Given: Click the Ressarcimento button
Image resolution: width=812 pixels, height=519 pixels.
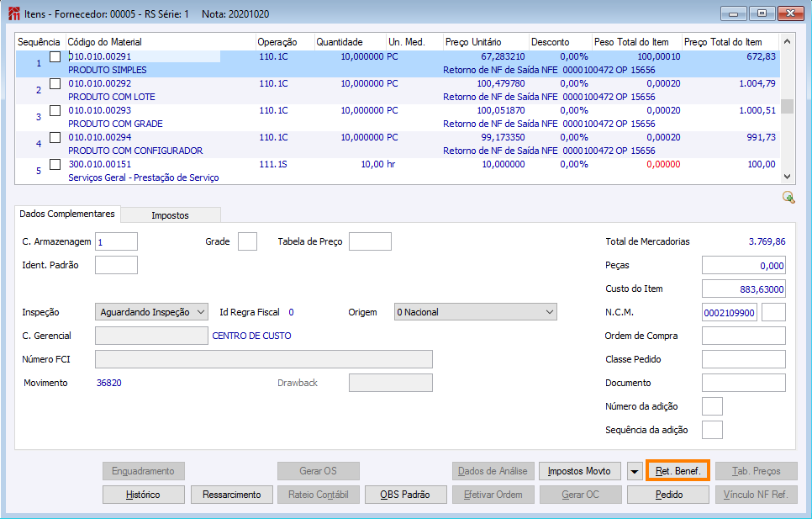Looking at the screenshot, I should tap(231, 495).
